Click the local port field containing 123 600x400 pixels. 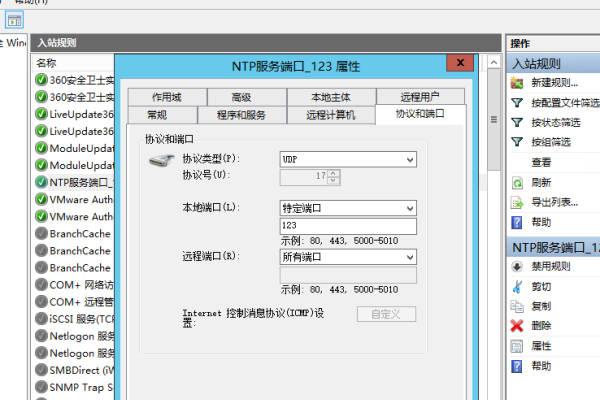coord(348,226)
